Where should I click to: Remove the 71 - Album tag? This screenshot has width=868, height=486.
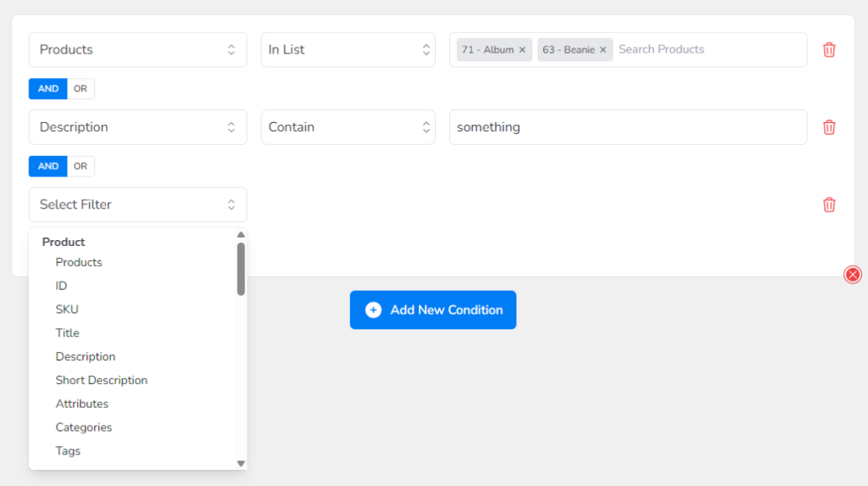[522, 50]
